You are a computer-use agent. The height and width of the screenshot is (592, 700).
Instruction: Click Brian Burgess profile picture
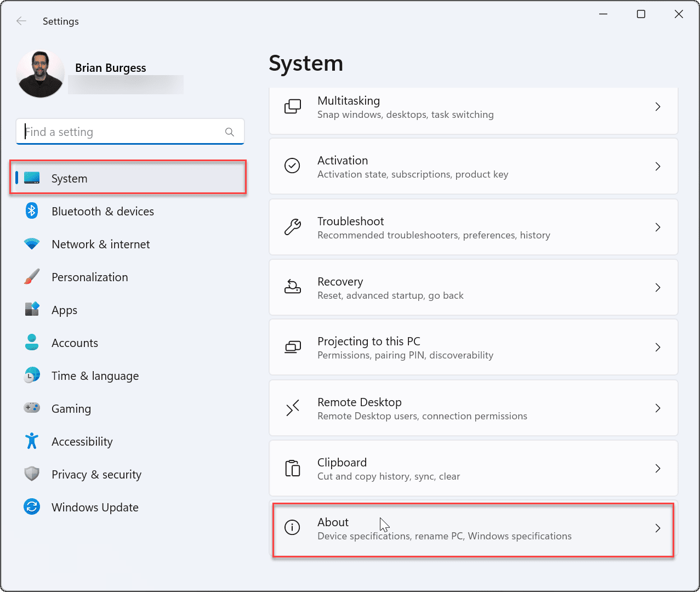[x=40, y=73]
